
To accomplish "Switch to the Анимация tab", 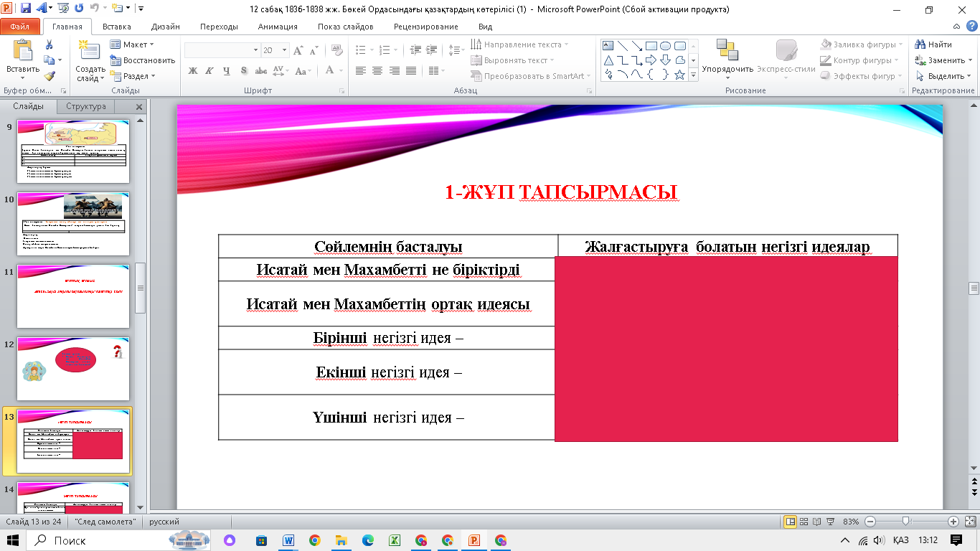I will click(x=277, y=27).
